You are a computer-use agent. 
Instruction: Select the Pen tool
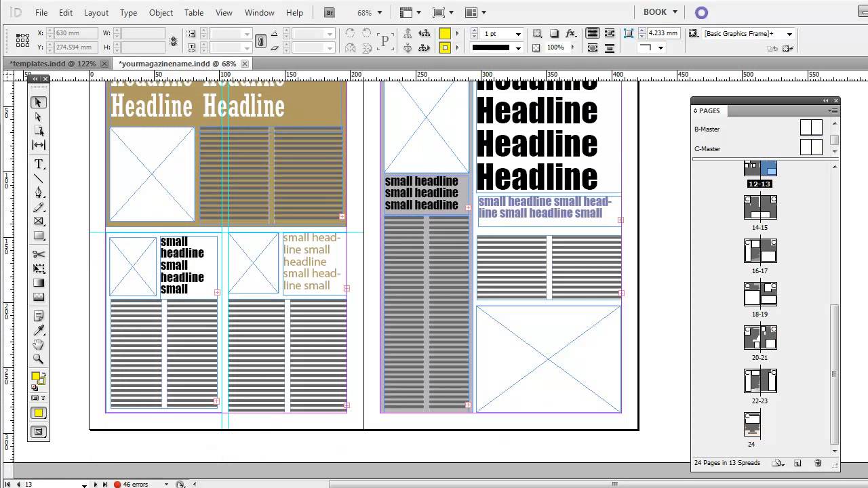pos(39,193)
